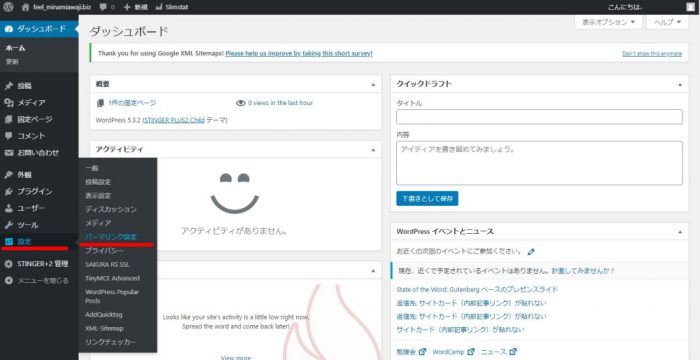Image resolution: width=700 pixels, height=360 pixels.
Task: Open STINGER PLUS2 Child theme link
Action: tap(174, 121)
